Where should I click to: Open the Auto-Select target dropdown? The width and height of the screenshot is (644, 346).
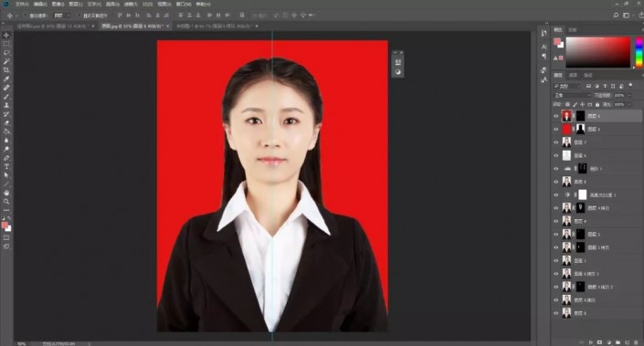coord(62,16)
